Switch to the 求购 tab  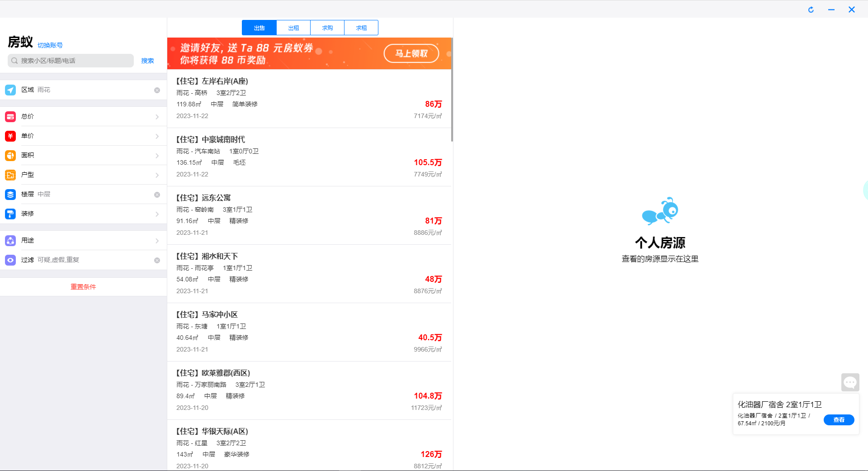coord(327,28)
